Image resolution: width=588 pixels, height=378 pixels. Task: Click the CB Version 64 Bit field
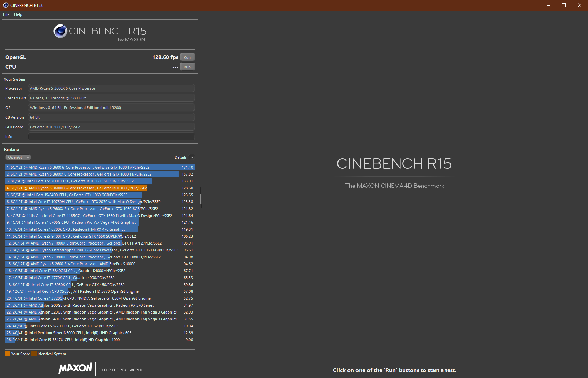click(111, 117)
